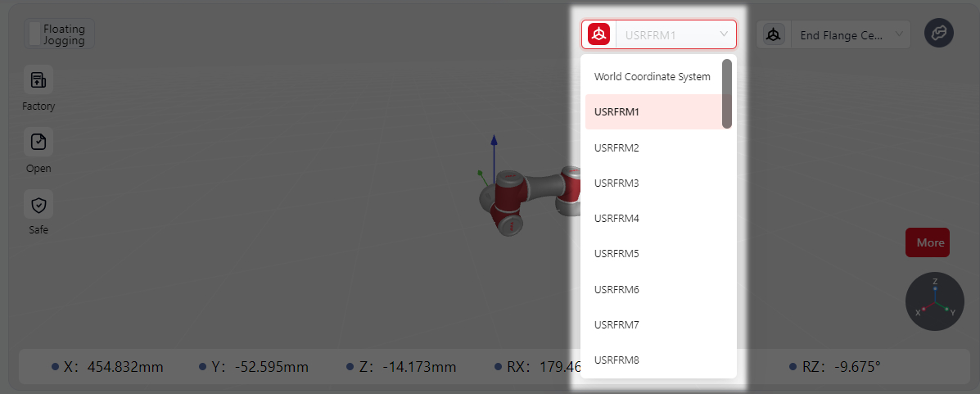
Task: Click the red user coordinate frame icon
Action: pos(598,34)
